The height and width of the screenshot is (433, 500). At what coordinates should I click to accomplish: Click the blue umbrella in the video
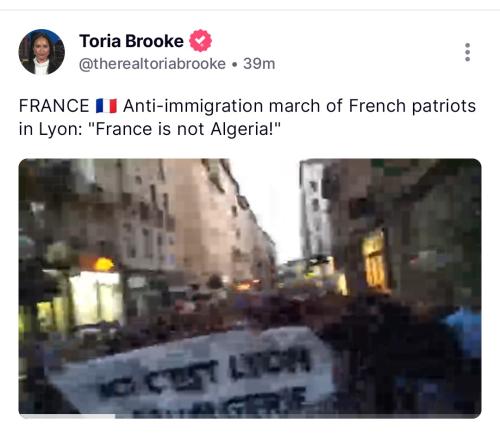click(x=463, y=328)
